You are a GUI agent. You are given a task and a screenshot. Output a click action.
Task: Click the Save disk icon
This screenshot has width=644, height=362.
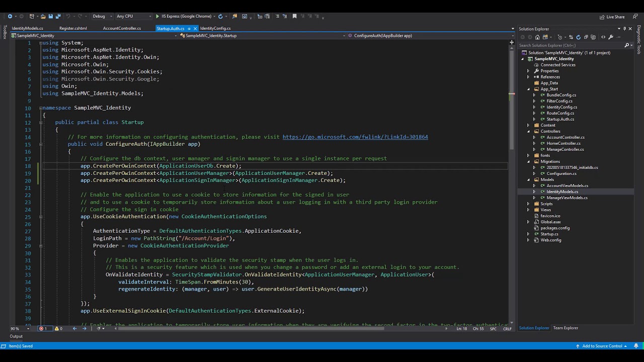pyautogui.click(x=50, y=16)
